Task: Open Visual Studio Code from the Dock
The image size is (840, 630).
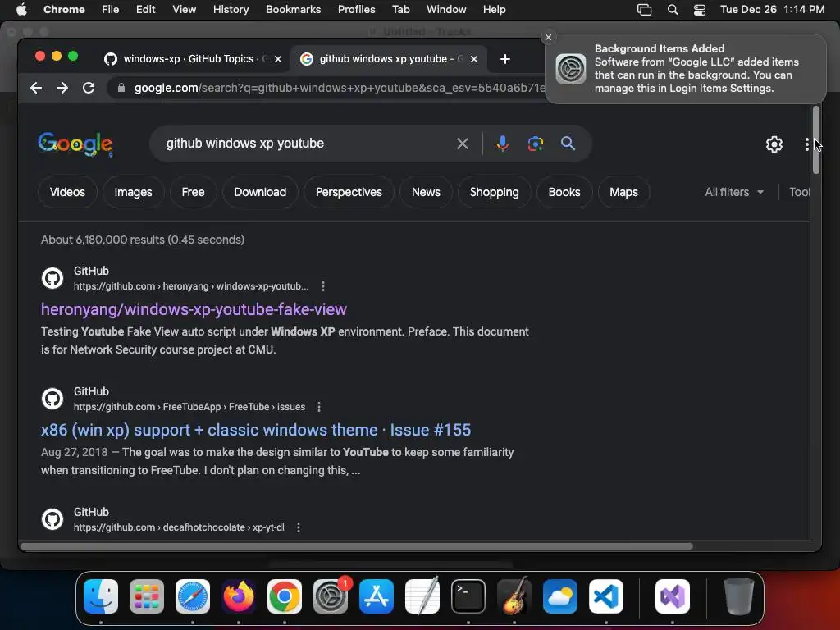Action: coord(606,596)
